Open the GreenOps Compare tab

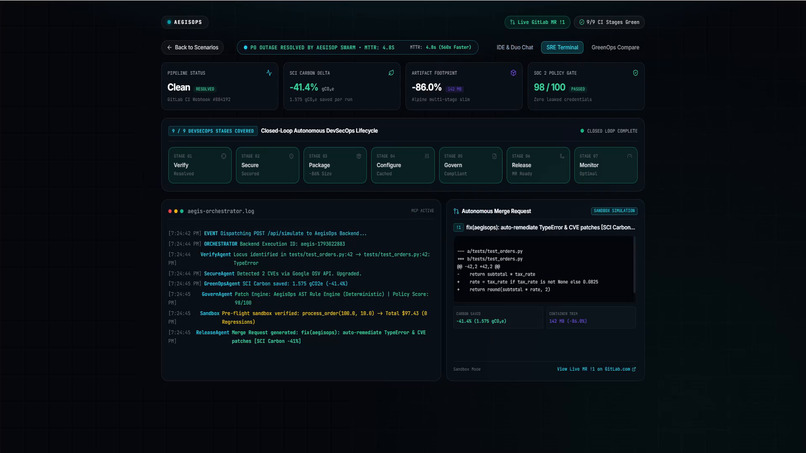(615, 47)
